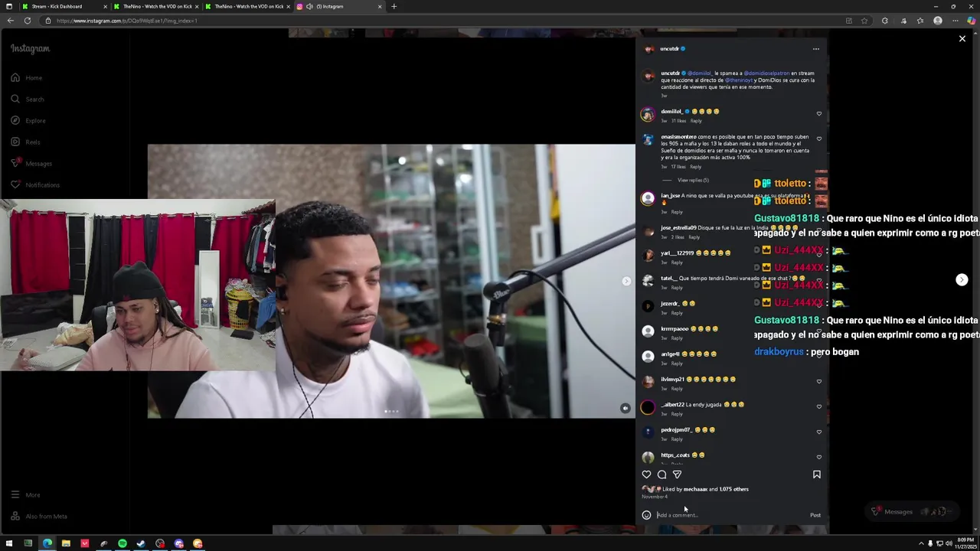The image size is (980, 551).
Task: Open File Explorer from taskbar
Action: (66, 543)
